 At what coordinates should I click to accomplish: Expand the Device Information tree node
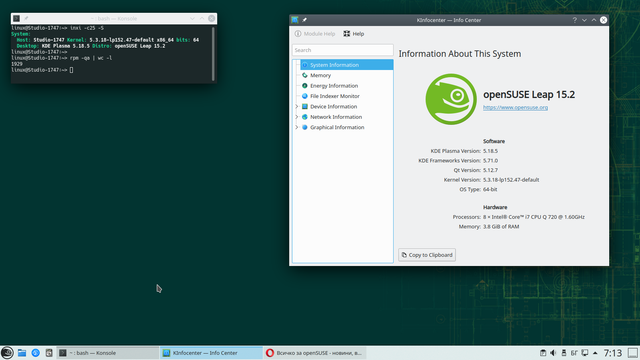pos(297,107)
